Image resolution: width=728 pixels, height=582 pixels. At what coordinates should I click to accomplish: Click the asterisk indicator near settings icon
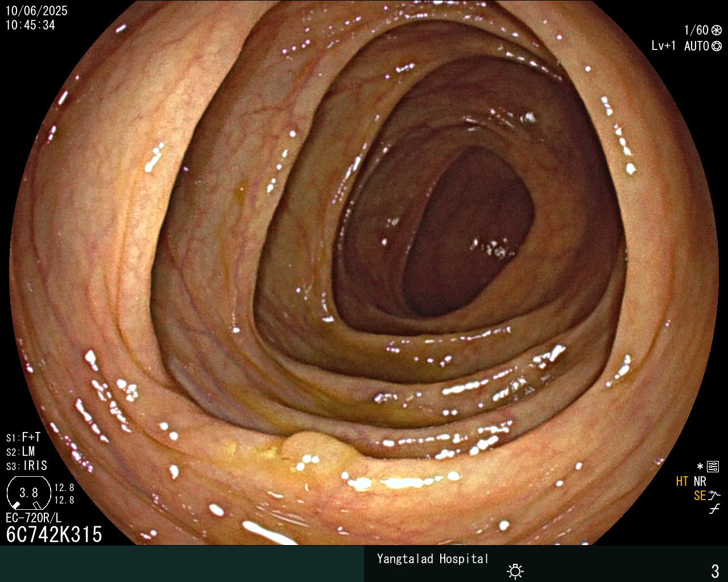tap(700, 467)
